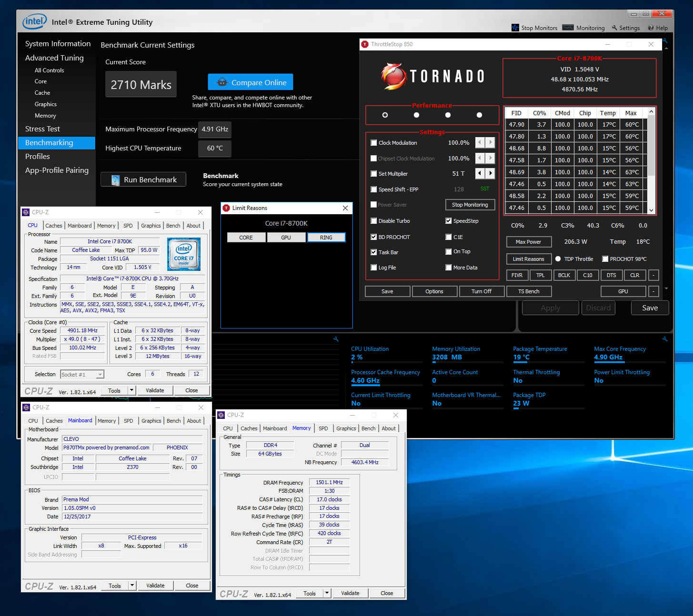Click the RING button in Limit Reasons
Viewport: 693px width, 616px height.
click(x=326, y=238)
